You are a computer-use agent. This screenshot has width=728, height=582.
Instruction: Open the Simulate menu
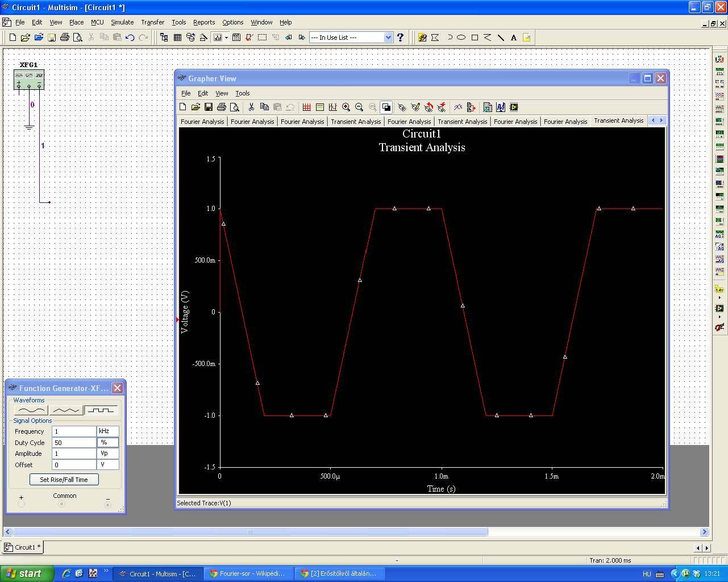(122, 22)
